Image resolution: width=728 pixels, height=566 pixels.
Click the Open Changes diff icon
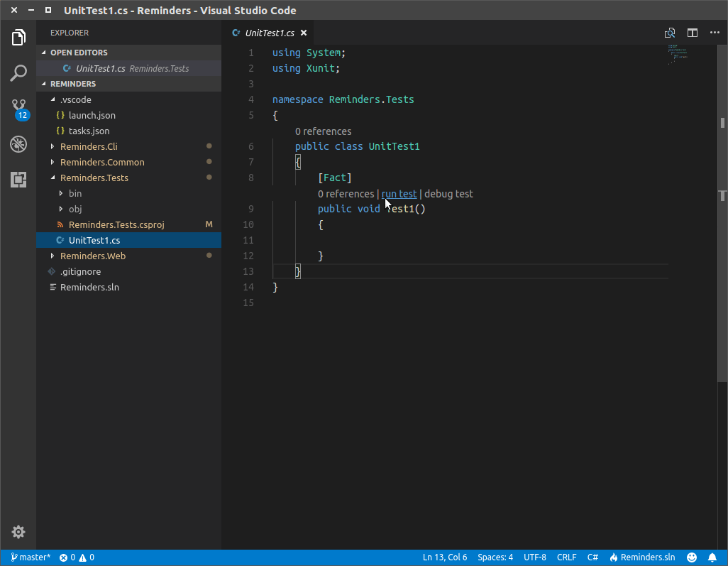[669, 33]
